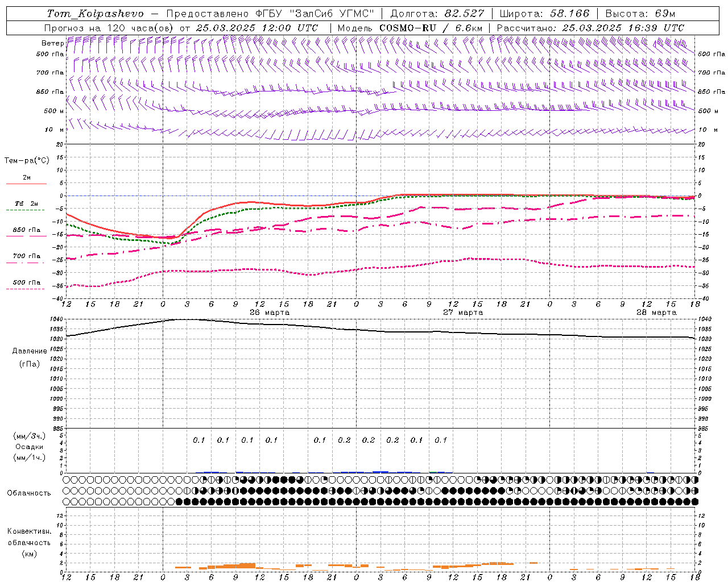728x582 pixels.
Task: Click 500 гПа entry in temperature legend
Action: [x=27, y=282]
